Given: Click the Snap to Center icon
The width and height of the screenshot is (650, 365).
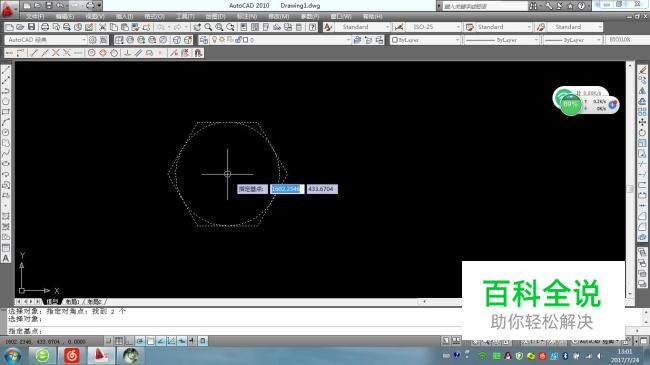Looking at the screenshot, I should click(92, 53).
